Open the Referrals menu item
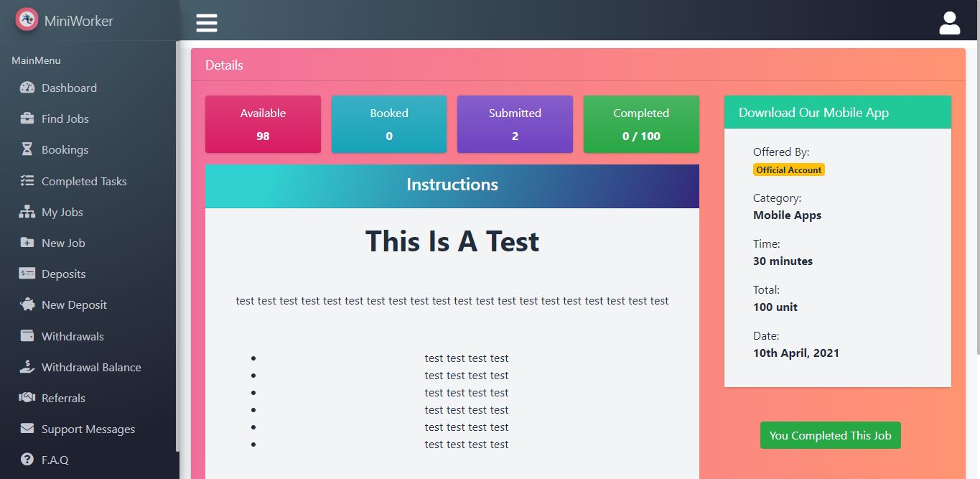This screenshot has width=980, height=479. tap(63, 398)
